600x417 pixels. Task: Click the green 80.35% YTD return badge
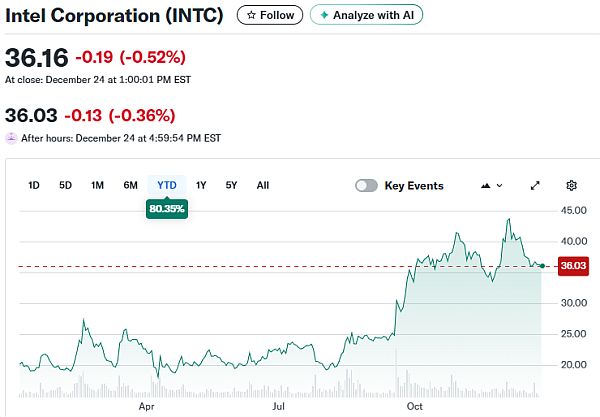click(166, 209)
